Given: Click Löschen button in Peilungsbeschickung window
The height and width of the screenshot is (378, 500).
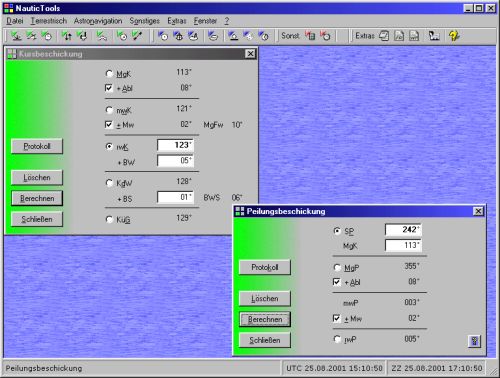Looking at the screenshot, I should coord(265,299).
